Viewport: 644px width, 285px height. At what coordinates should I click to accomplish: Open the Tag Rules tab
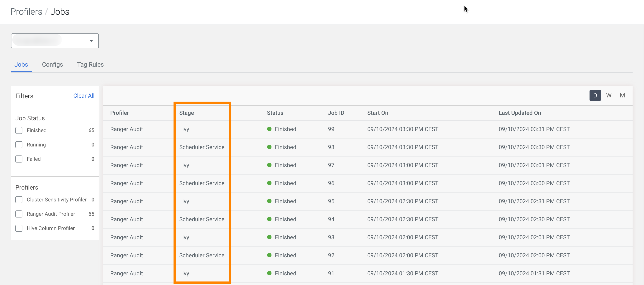point(90,65)
